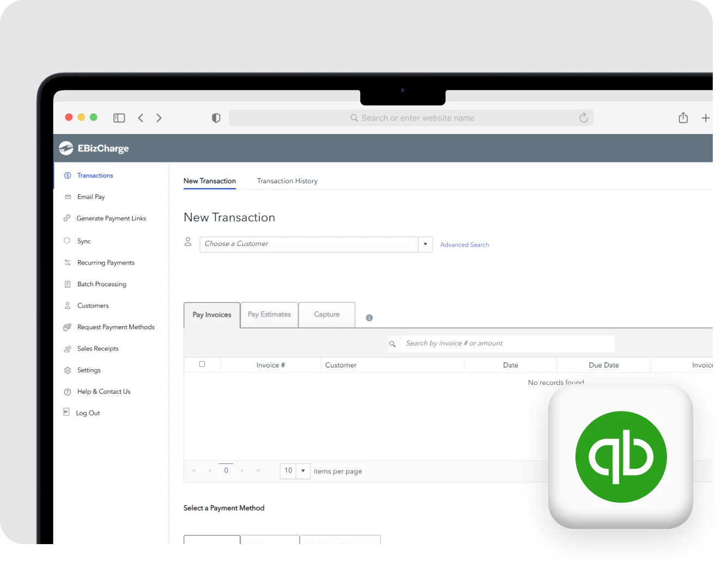Click the Sync circle icon
Image resolution: width=728 pixels, height=573 pixels.
67,240
